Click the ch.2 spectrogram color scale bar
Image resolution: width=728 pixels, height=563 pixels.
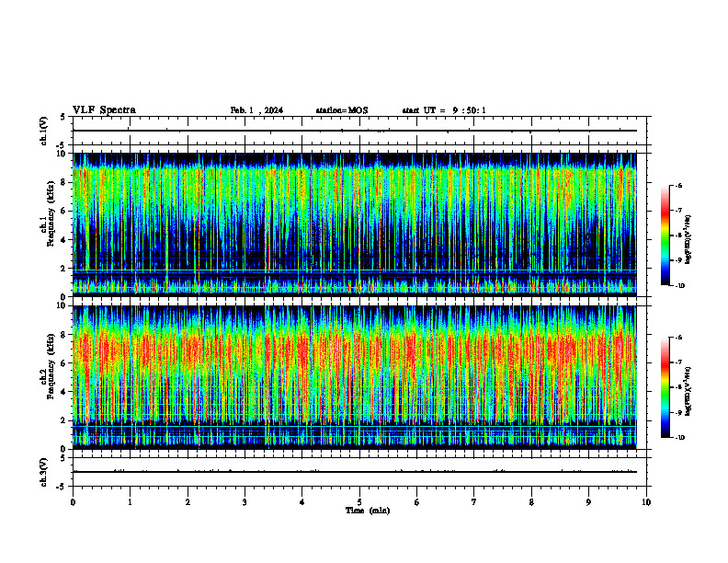click(665, 387)
